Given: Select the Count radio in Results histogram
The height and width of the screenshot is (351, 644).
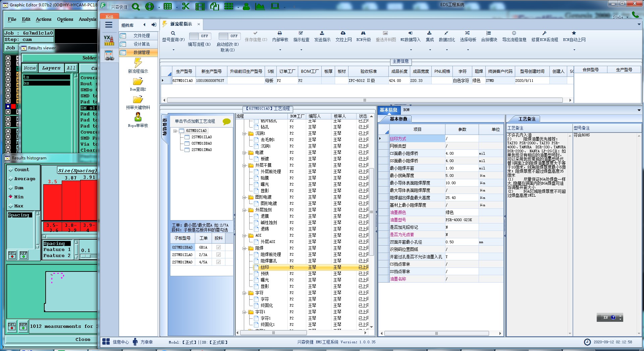Looking at the screenshot, I should pyautogui.click(x=11, y=170).
